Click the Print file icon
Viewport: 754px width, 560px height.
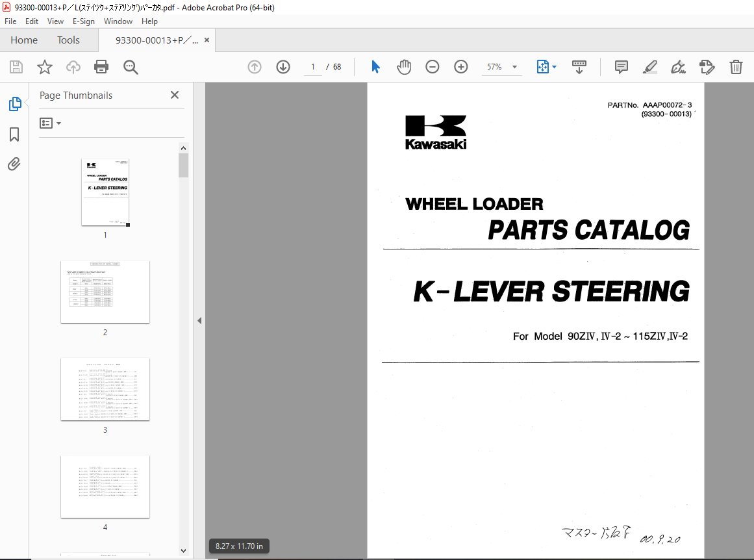coord(101,67)
